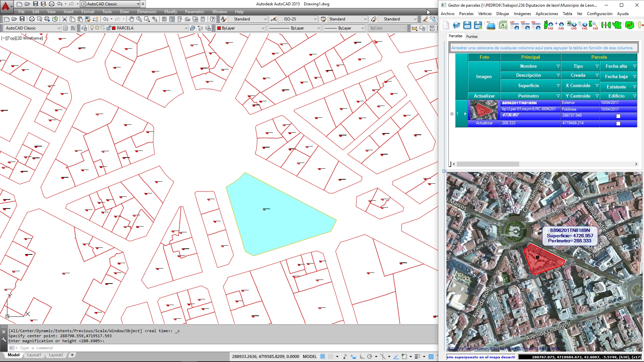644x362 pixels.
Task: Click the m² area calculation icon
Action: click(630, 25)
